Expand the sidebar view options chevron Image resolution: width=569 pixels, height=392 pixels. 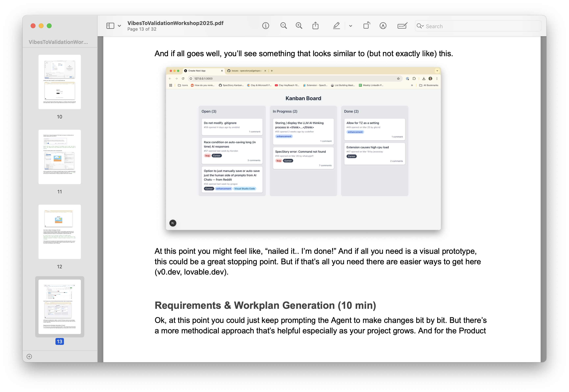point(119,26)
